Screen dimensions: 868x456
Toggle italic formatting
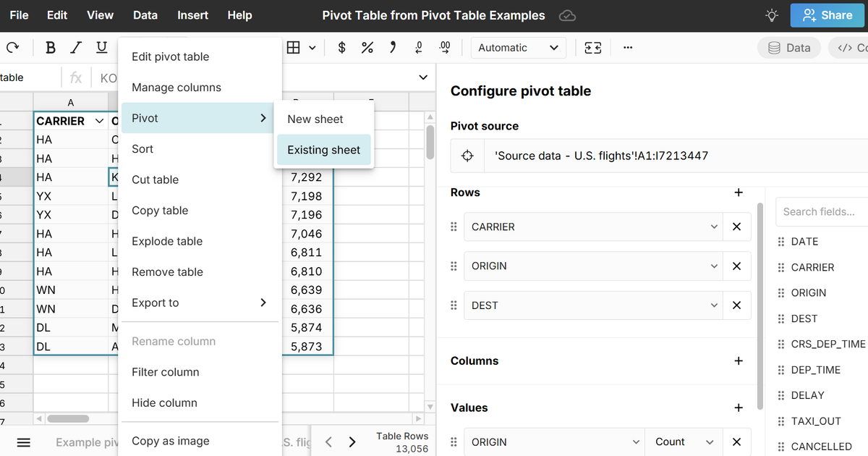76,48
